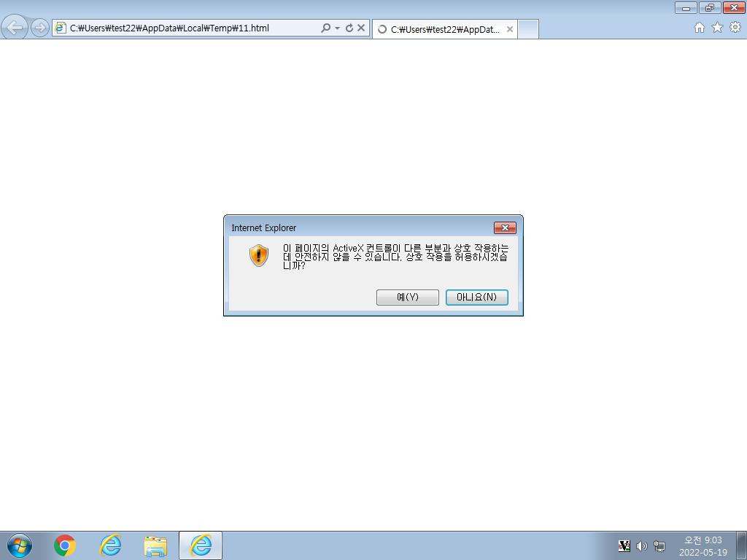Image resolution: width=747 pixels, height=560 pixels.
Task: Minimize the Internet Explorer browser window
Action: pyautogui.click(x=686, y=7)
